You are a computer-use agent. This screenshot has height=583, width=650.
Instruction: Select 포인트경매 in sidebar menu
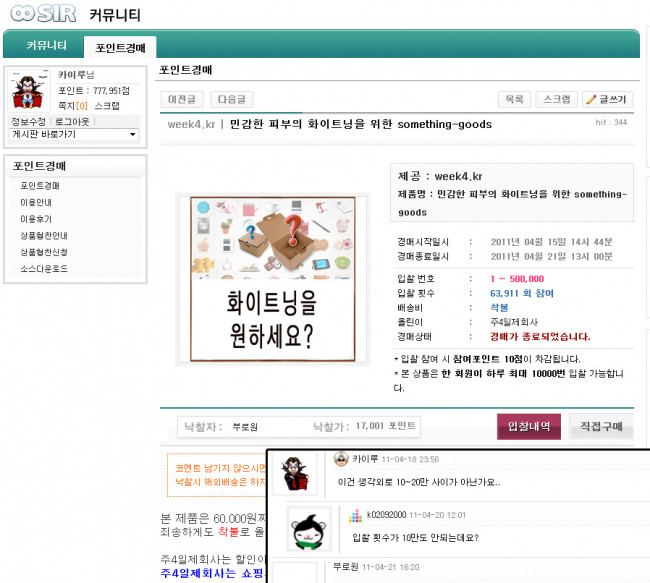pyautogui.click(x=40, y=186)
